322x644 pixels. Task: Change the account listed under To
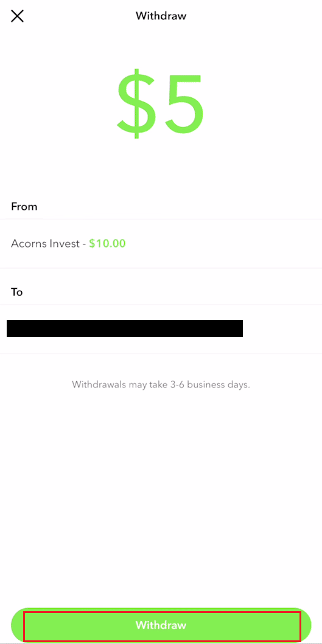click(161, 329)
